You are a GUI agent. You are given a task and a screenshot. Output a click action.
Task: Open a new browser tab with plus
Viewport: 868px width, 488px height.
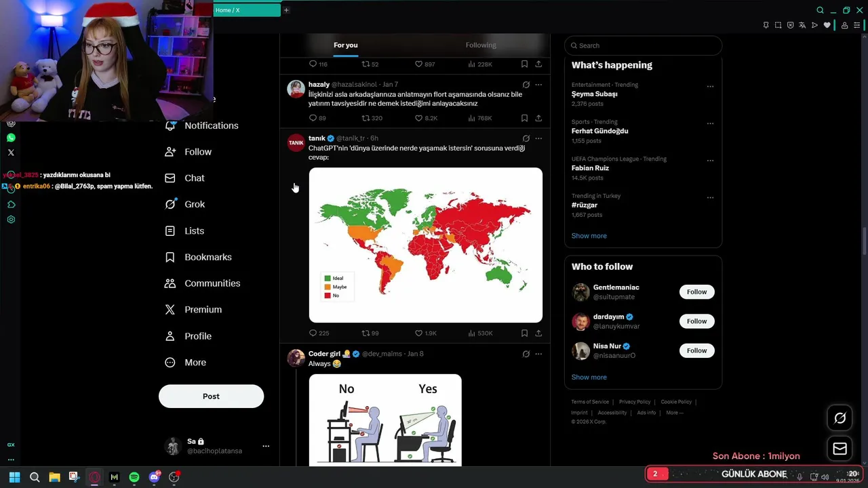point(286,10)
